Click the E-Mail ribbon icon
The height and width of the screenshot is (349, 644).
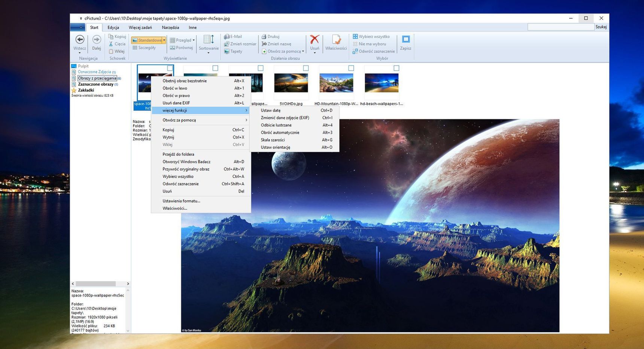(x=227, y=36)
